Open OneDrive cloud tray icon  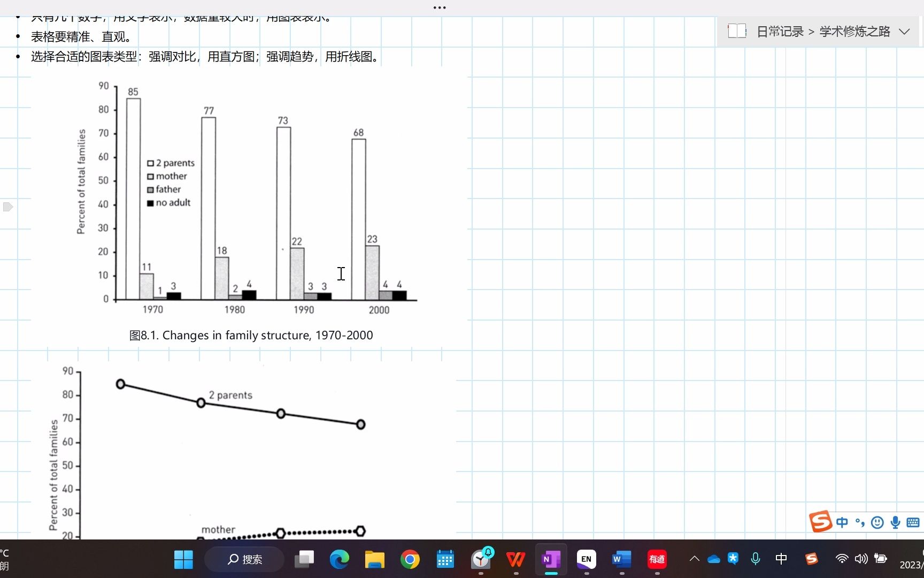(714, 559)
